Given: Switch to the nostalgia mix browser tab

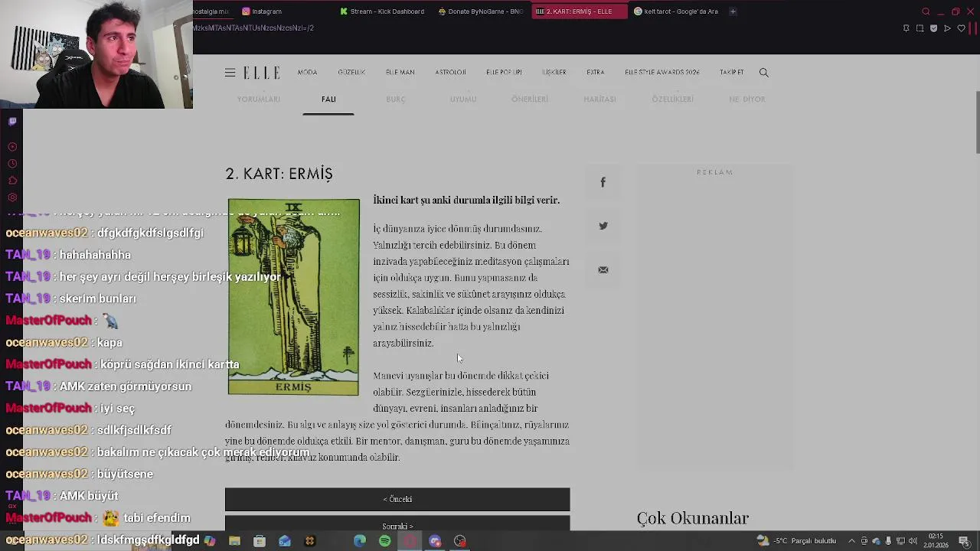Looking at the screenshot, I should click(x=211, y=11).
